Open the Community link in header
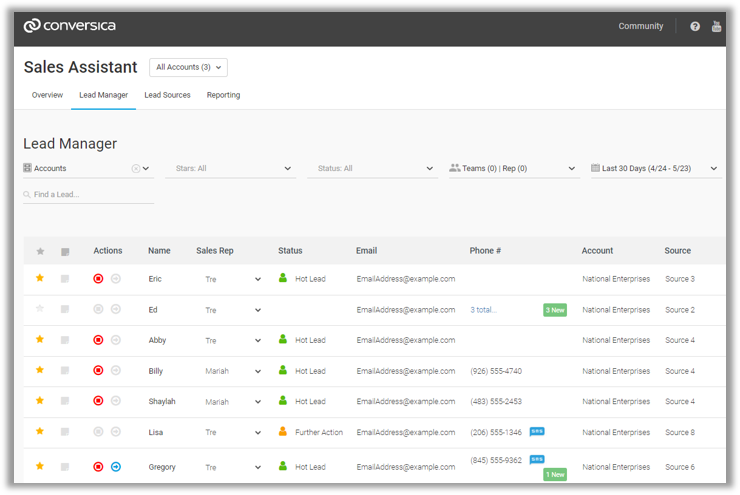Viewport: 740px width, 495px height. point(640,26)
